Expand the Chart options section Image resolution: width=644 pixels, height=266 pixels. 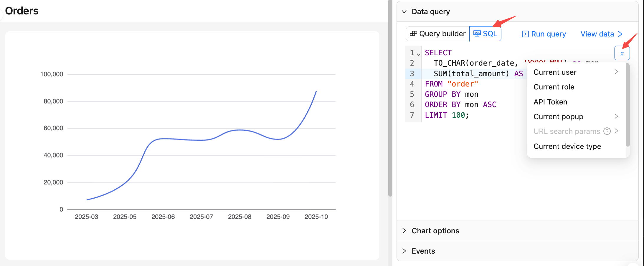pos(435,231)
